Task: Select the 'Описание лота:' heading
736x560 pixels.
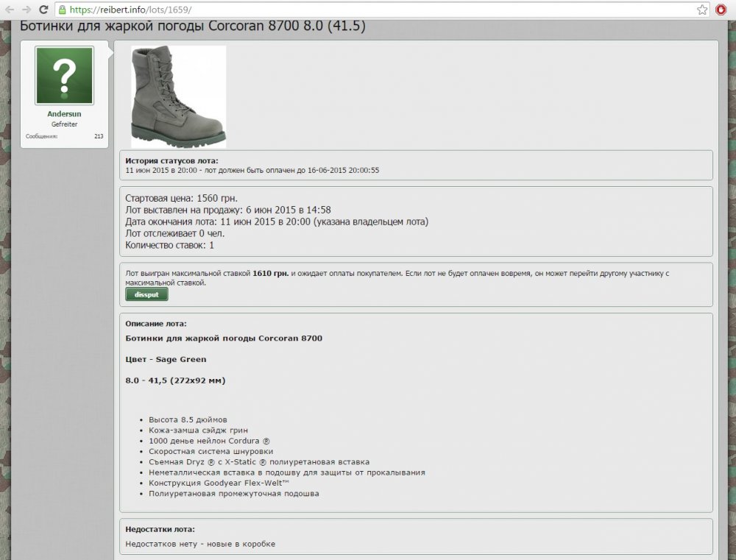Action: (156, 324)
